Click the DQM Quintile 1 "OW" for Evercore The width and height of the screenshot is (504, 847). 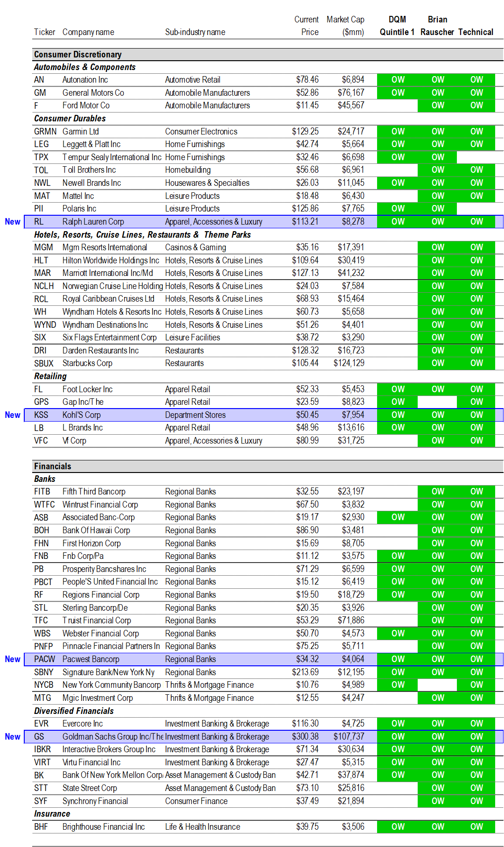click(398, 724)
